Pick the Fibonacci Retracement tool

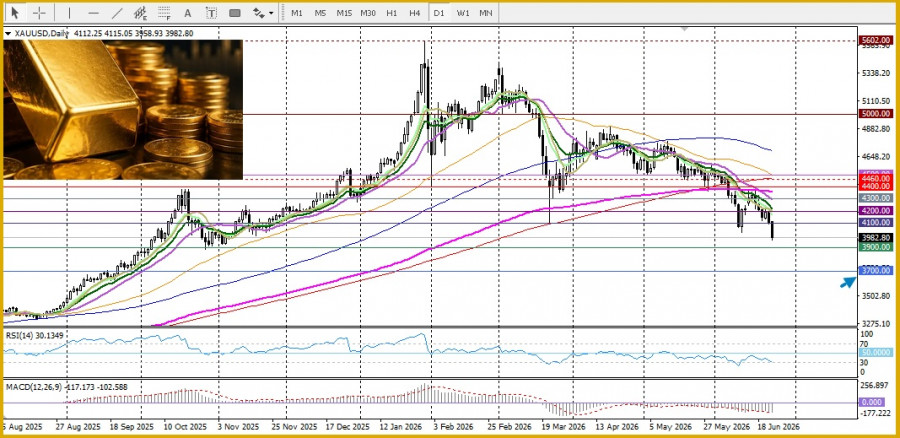click(x=164, y=13)
